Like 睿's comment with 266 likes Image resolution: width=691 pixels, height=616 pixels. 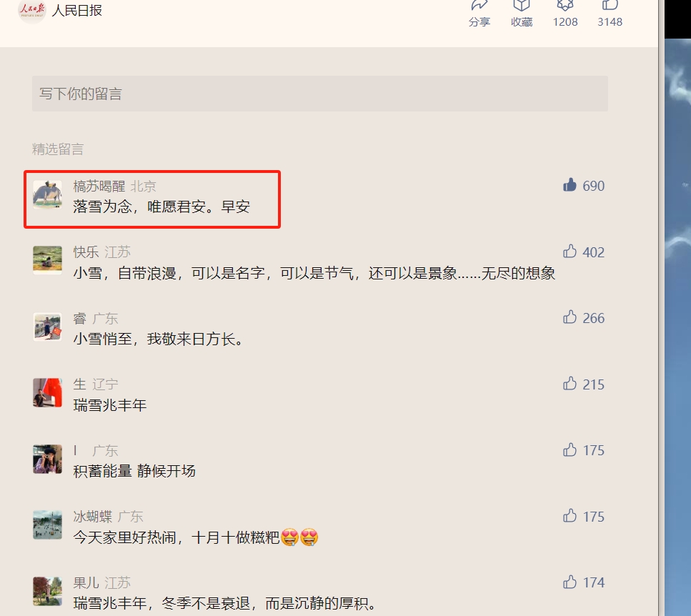570,317
